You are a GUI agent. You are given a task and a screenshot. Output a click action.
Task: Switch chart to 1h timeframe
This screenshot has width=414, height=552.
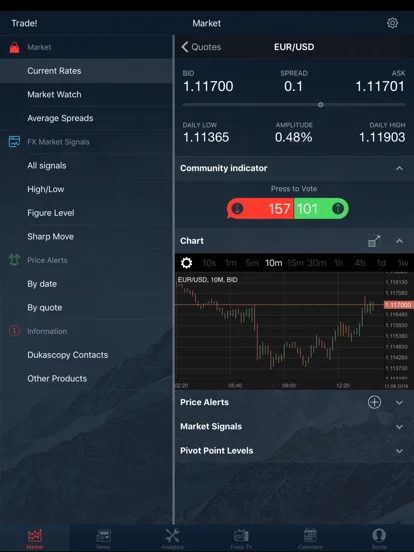point(338,263)
